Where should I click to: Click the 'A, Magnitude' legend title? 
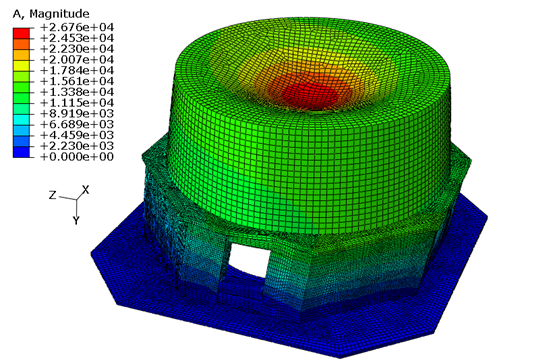51,14
